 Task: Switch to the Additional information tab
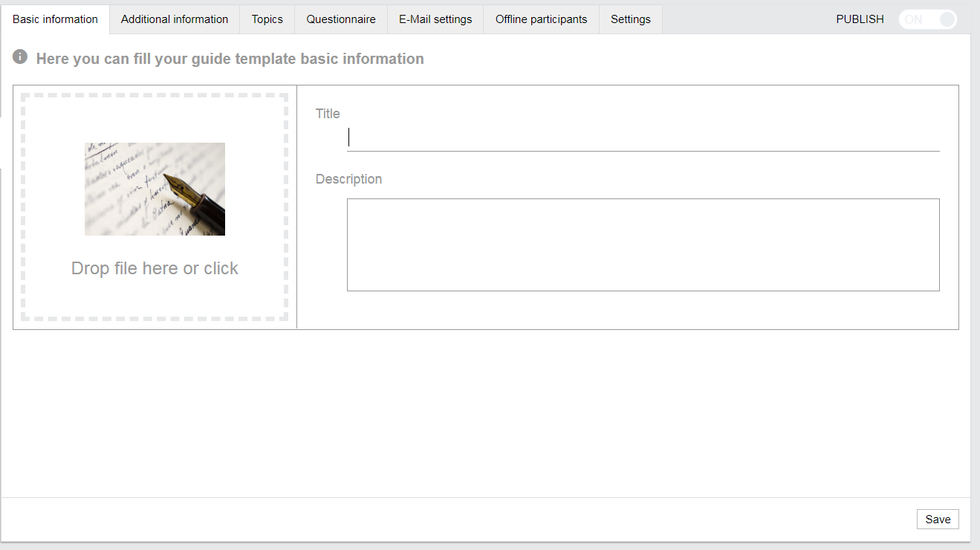[x=175, y=19]
